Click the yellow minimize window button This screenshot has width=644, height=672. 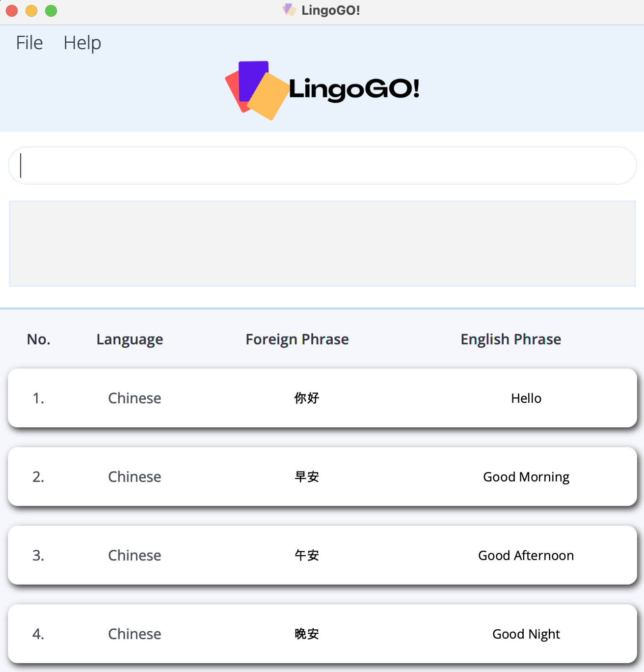click(x=31, y=11)
